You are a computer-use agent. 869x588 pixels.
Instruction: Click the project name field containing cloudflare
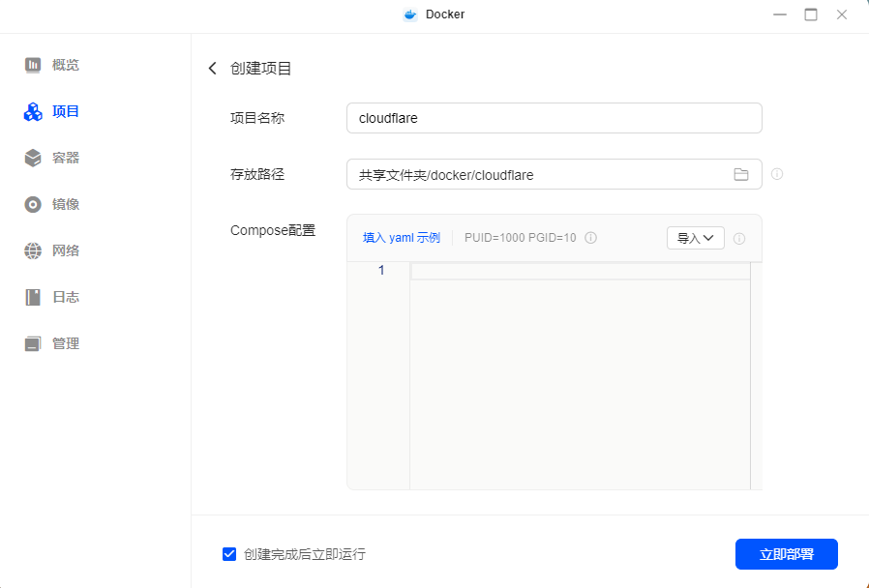(x=554, y=118)
